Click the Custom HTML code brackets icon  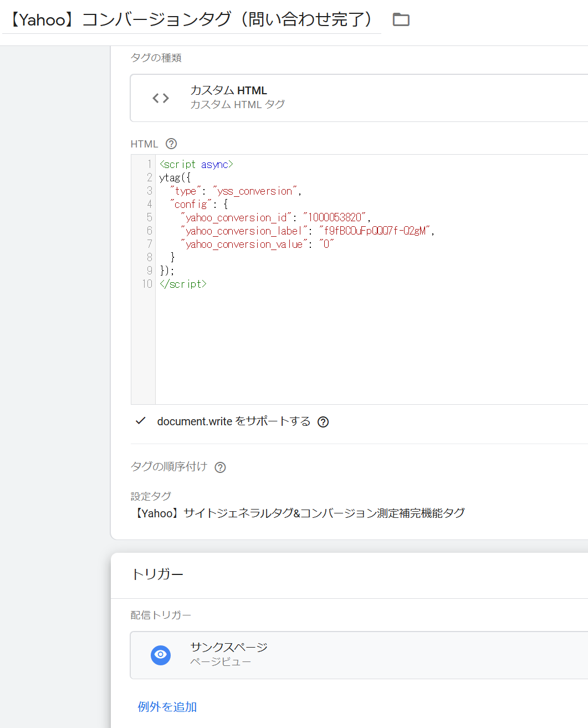tap(161, 98)
